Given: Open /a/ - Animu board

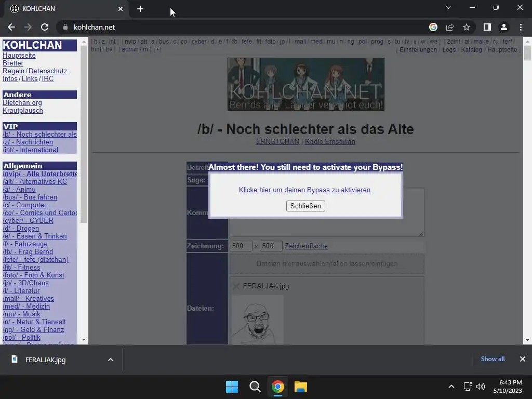Looking at the screenshot, I should pyautogui.click(x=19, y=189).
